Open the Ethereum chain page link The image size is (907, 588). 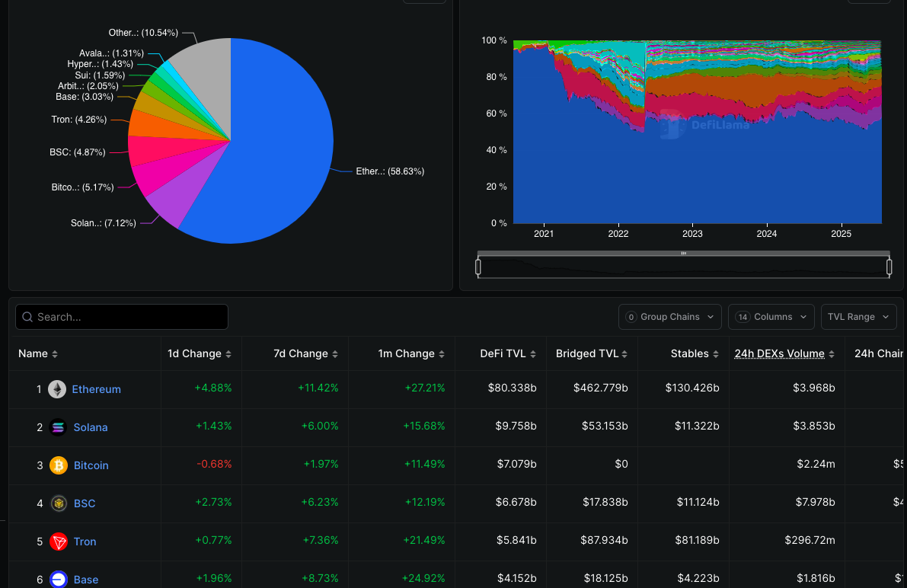pos(95,388)
